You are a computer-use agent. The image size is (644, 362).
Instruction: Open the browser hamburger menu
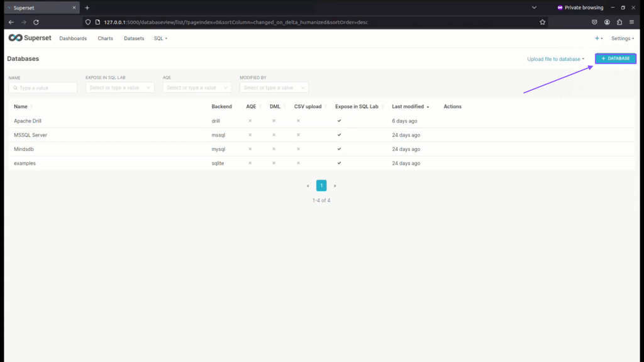point(631,22)
